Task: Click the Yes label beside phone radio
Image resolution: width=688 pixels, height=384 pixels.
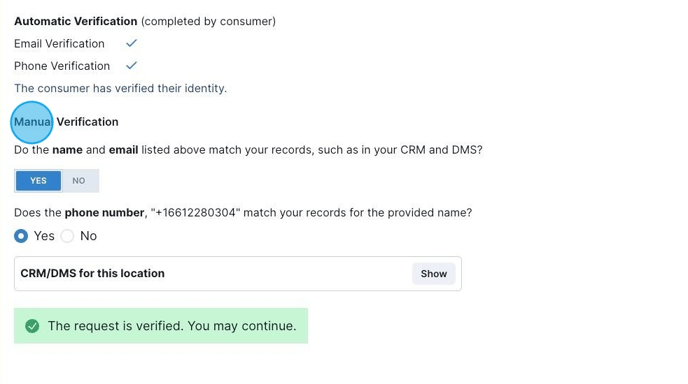Action: 44,236
